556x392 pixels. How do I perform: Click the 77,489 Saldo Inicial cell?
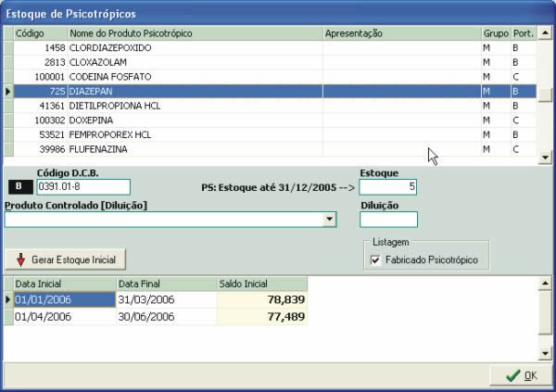click(x=262, y=317)
